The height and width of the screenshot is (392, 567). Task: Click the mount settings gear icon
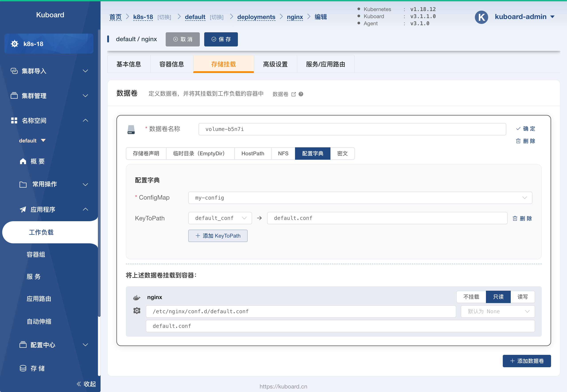(x=137, y=311)
